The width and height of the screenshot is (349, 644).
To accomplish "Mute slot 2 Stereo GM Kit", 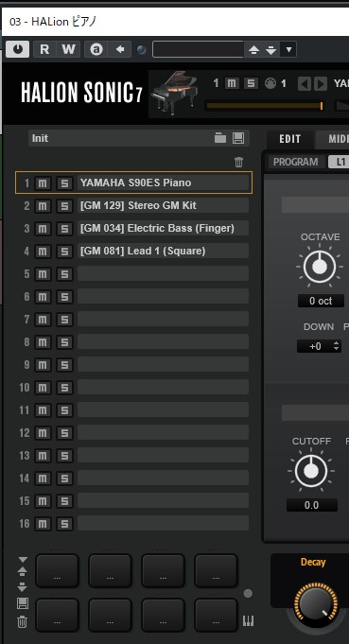I will [x=43, y=206].
